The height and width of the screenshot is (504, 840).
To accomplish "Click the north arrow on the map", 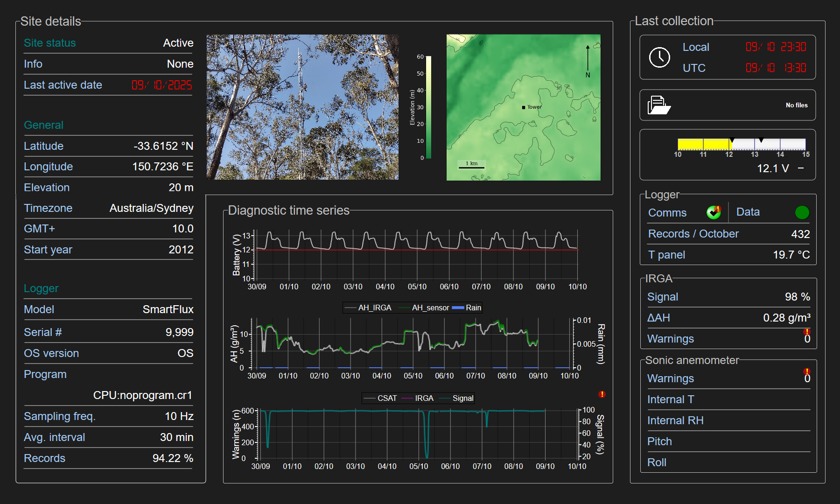I will pyautogui.click(x=588, y=58).
